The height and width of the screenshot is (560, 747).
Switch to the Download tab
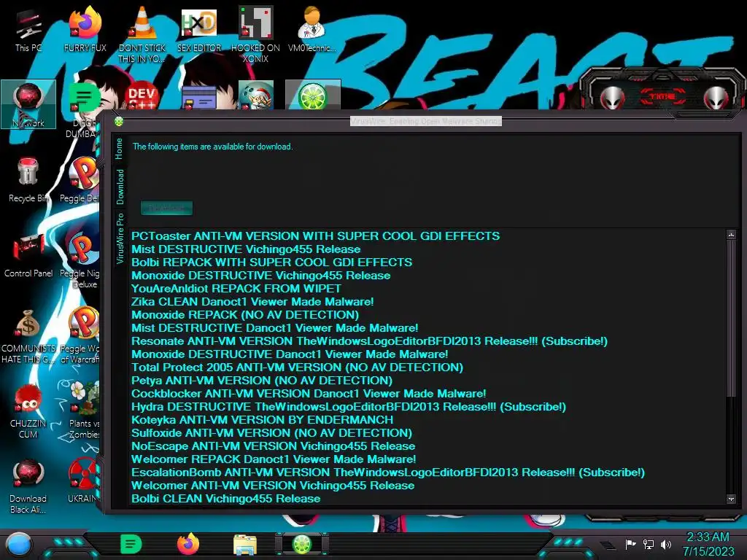[x=120, y=187]
